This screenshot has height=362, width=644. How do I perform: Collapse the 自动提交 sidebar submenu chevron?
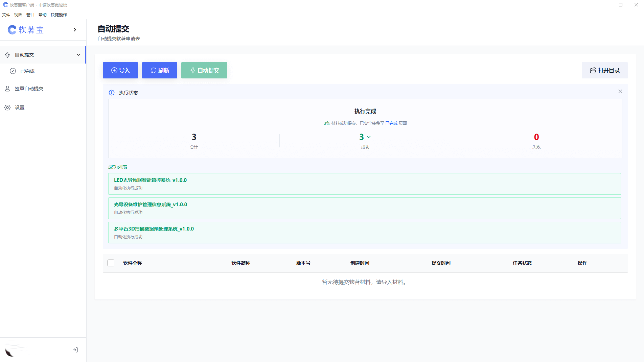(x=78, y=55)
